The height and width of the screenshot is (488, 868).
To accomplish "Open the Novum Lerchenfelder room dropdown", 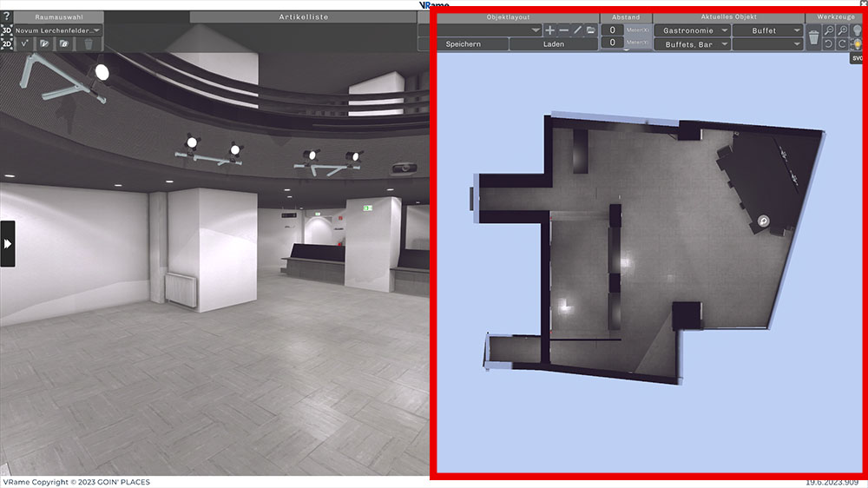I will pyautogui.click(x=58, y=30).
